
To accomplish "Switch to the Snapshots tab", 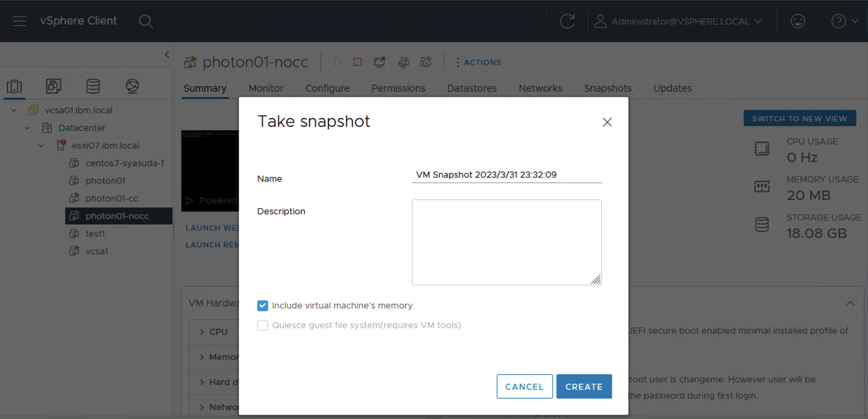I will pyautogui.click(x=607, y=88).
